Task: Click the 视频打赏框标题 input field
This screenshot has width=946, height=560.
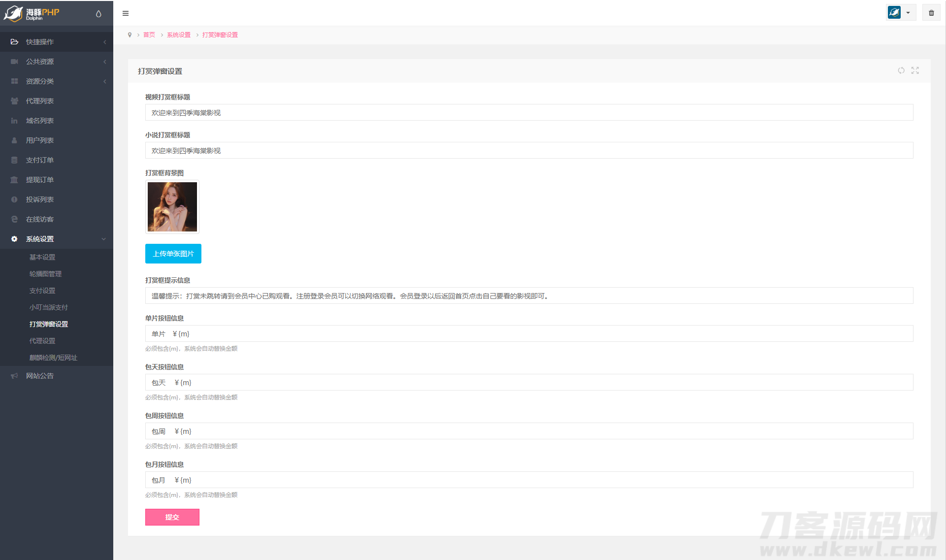Action: pyautogui.click(x=529, y=112)
